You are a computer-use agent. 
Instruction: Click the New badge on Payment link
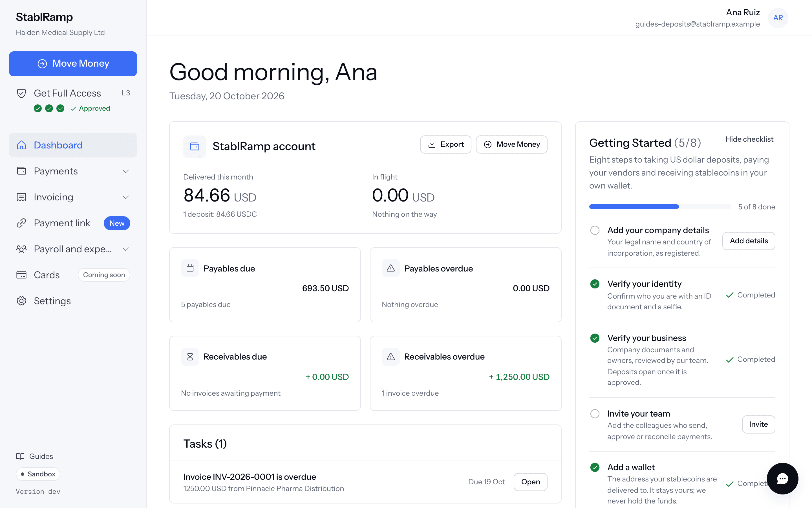[117, 223]
